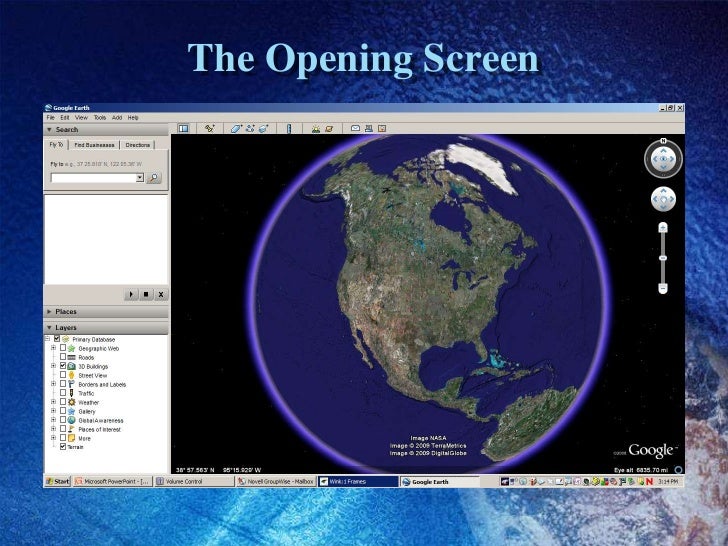Expand the Geographic Web tree node

click(53, 348)
